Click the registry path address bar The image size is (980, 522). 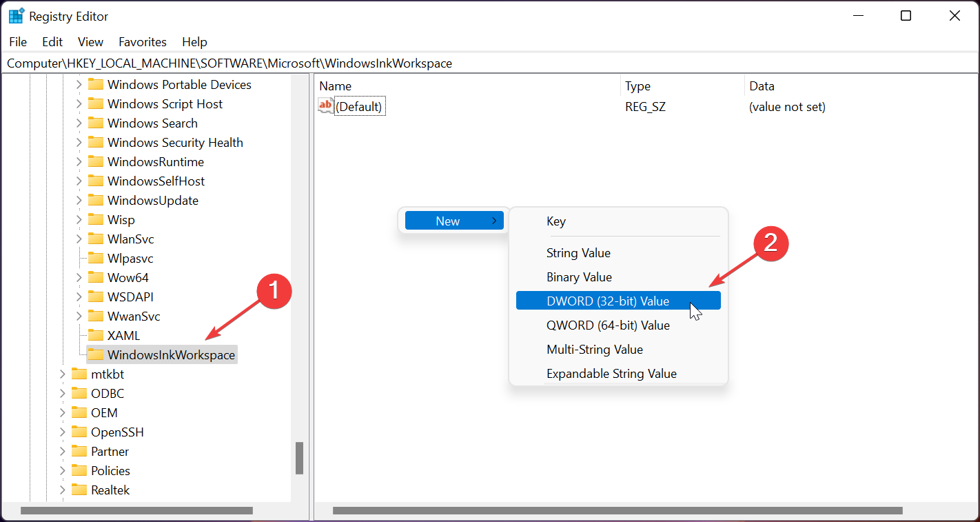490,63
